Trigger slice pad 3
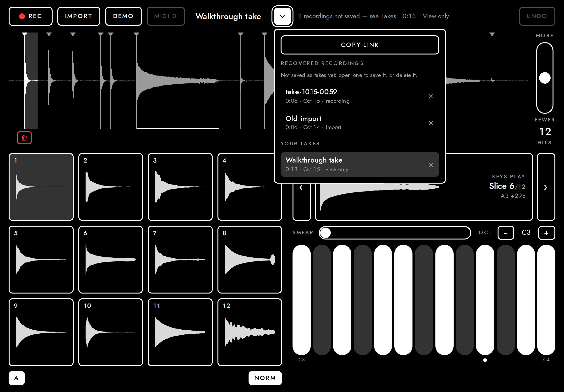Viewport: 564px width, 392px height. (x=180, y=187)
